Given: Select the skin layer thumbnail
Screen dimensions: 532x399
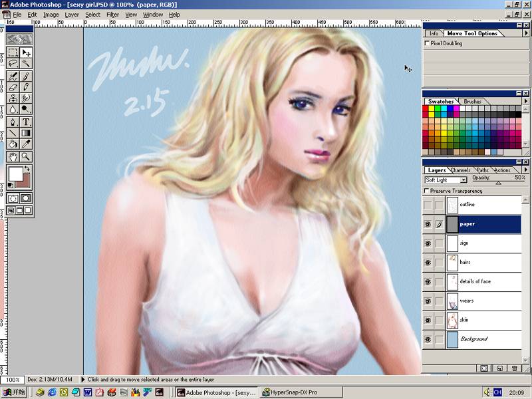Looking at the screenshot, I should point(452,321).
